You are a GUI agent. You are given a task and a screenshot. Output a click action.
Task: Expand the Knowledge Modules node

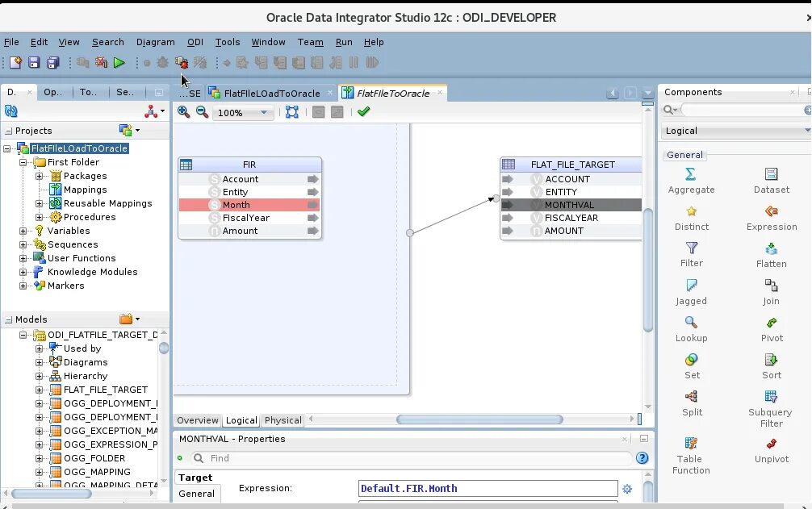tap(23, 272)
